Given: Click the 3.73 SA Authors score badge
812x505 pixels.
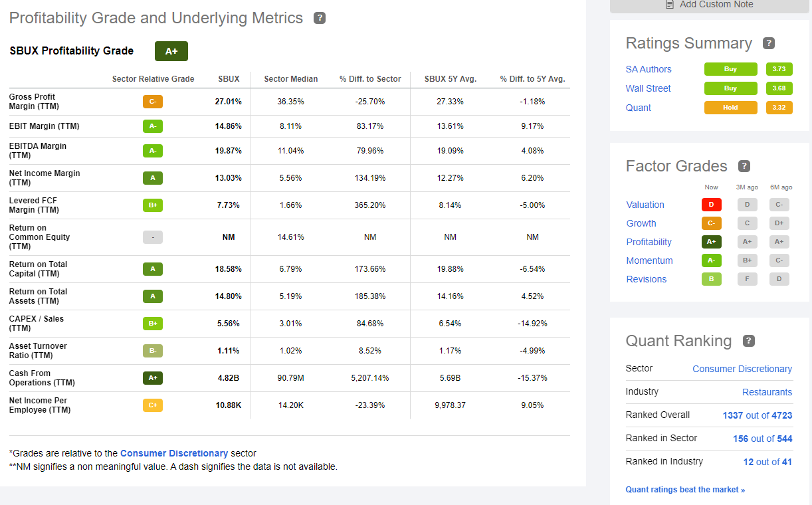Looking at the screenshot, I should click(x=779, y=69).
